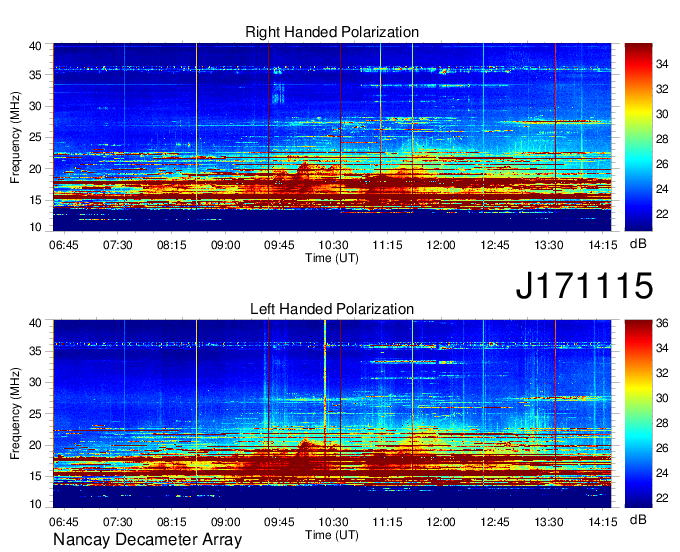Image resolution: width=680 pixels, height=552 pixels.
Task: Click the "07:30" time tick on the Left Handed plot
Action: [x=118, y=522]
